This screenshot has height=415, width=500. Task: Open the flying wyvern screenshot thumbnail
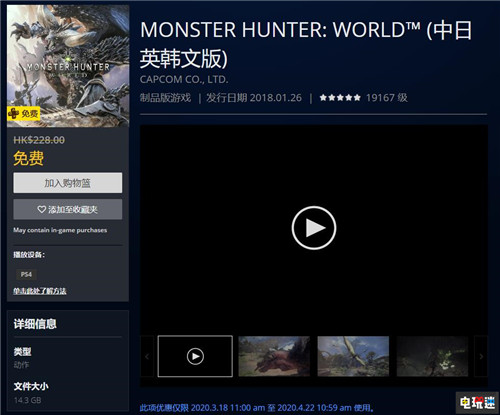coord(353,356)
